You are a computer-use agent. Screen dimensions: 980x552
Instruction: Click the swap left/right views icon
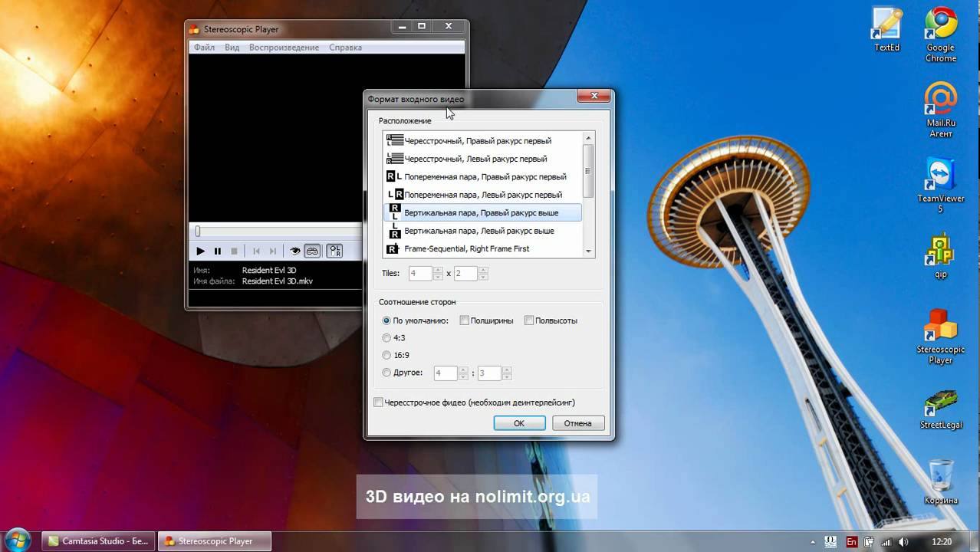click(x=335, y=251)
